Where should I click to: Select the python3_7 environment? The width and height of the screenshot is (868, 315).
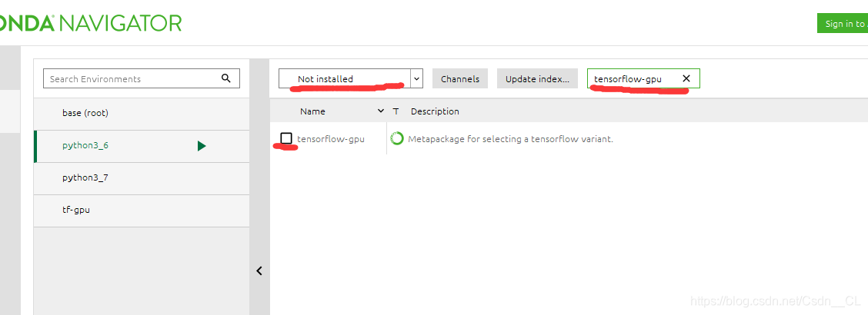tap(142, 178)
